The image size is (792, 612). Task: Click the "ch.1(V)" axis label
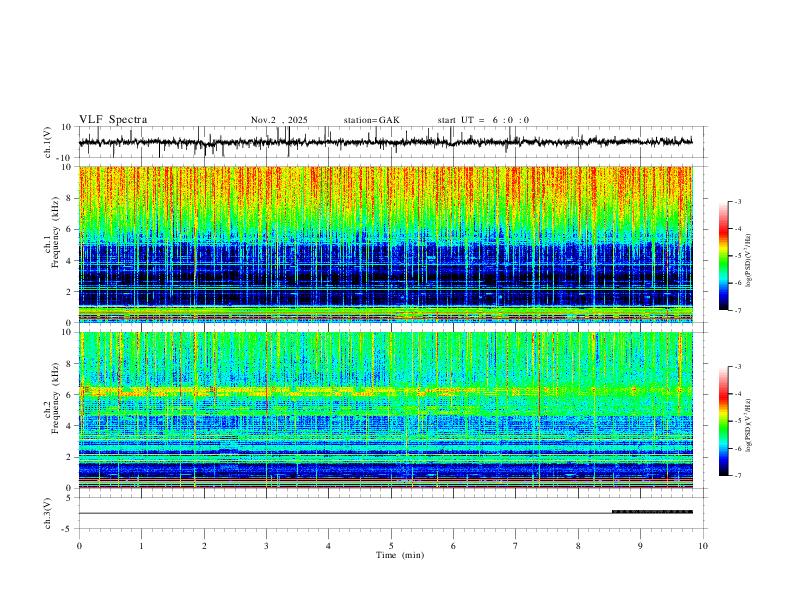tap(48, 142)
